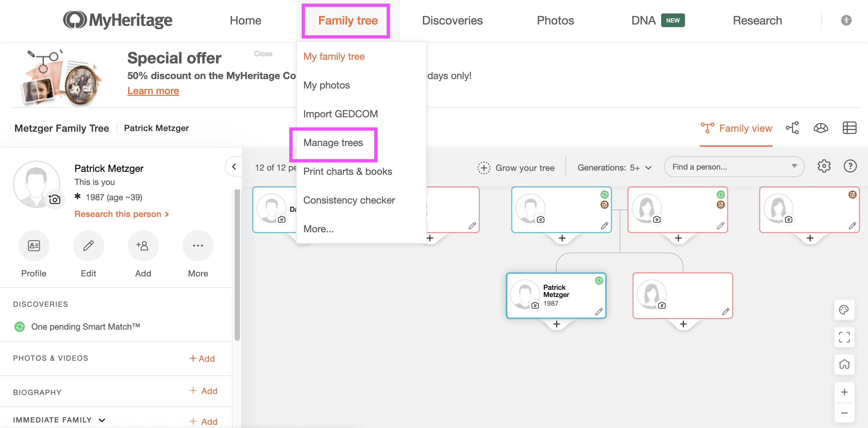This screenshot has width=868, height=428.
Task: Select the fan chart view icon
Action: pos(821,128)
